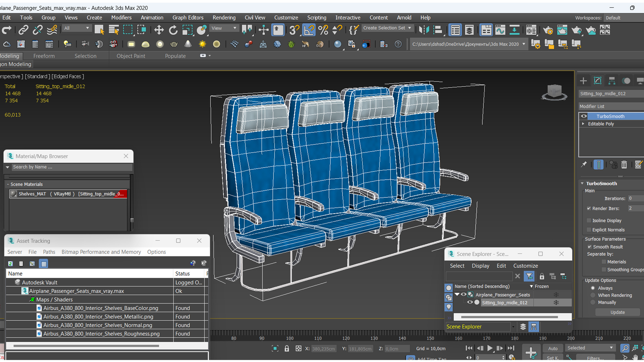Switch to Modify panel icon

click(598, 81)
